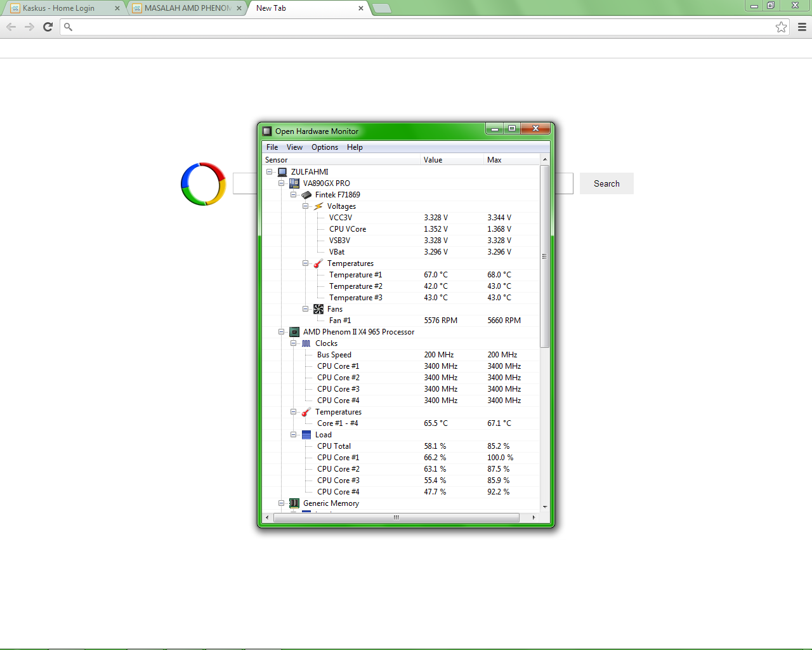Screen dimensions: 812x650
Task: Click the browser reload icon
Action: (48, 27)
